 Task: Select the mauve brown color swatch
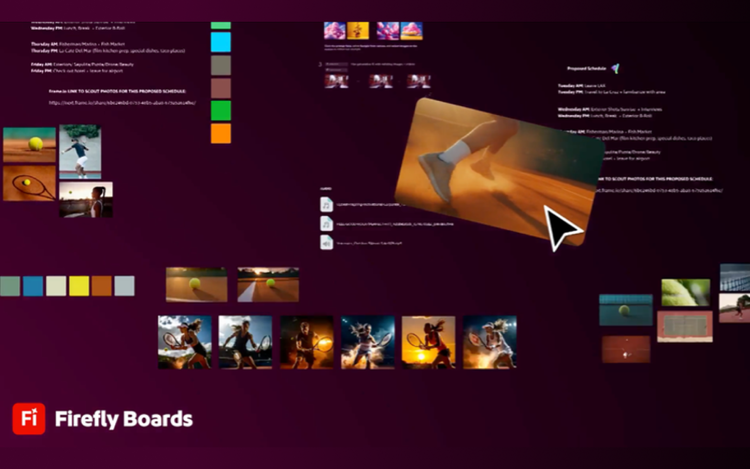pyautogui.click(x=221, y=88)
